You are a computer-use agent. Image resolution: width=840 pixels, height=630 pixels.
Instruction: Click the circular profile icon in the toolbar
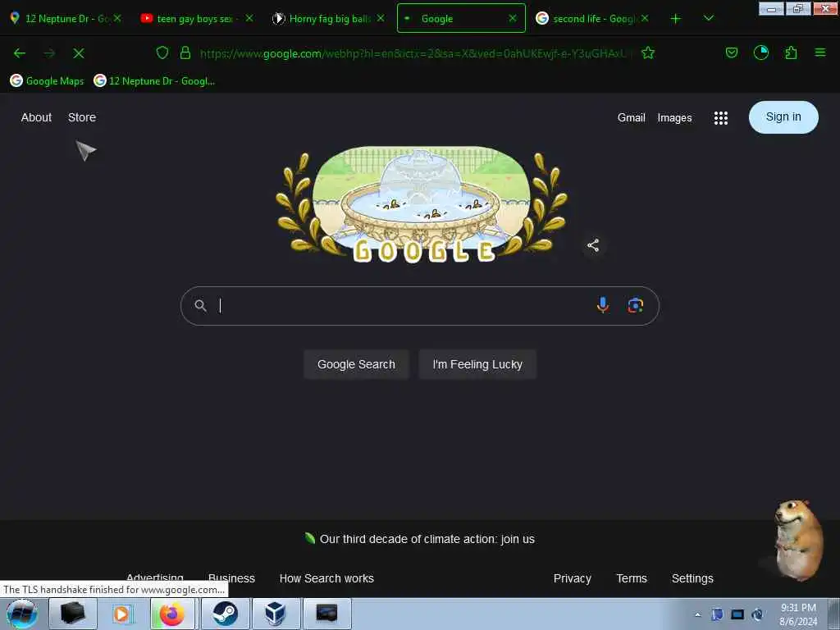click(x=760, y=52)
